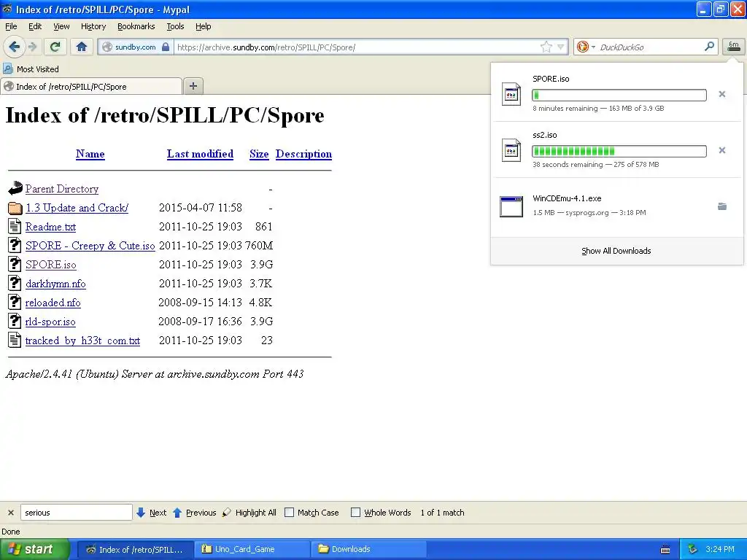Open the Edit menu
Image resolution: width=747 pixels, height=560 pixels.
click(x=35, y=26)
